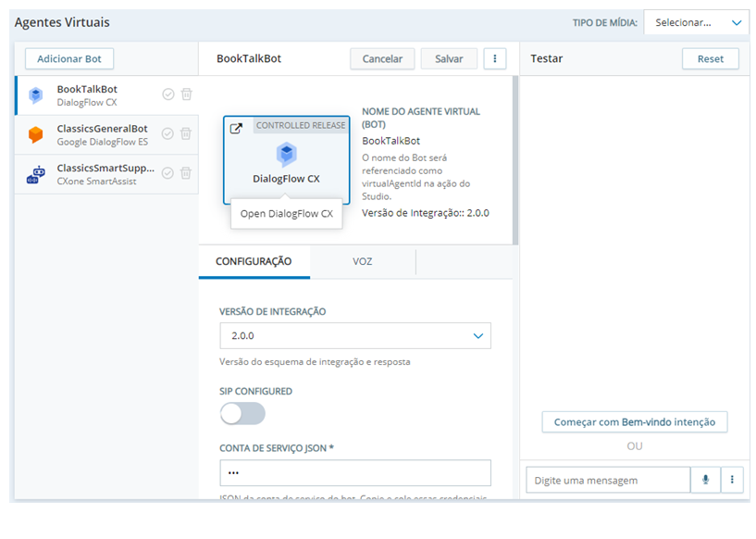Click the Open DialogFlow CX tooltip

pyautogui.click(x=287, y=214)
